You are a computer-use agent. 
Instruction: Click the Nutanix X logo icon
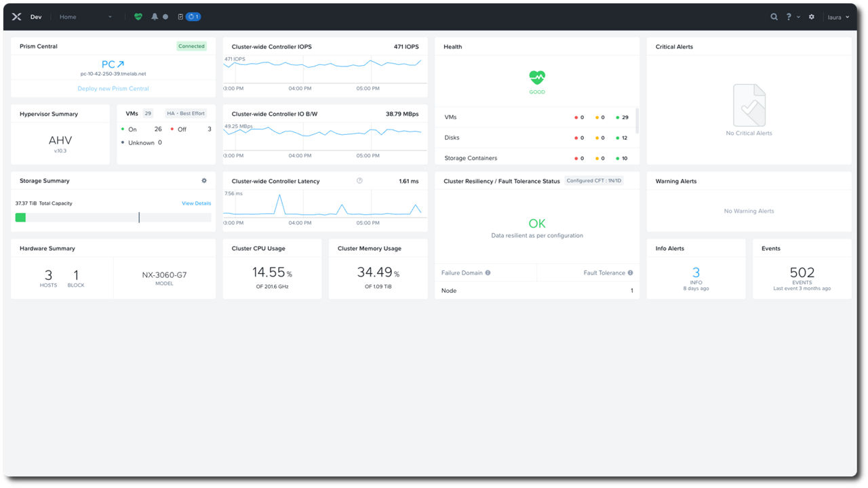[x=17, y=17]
